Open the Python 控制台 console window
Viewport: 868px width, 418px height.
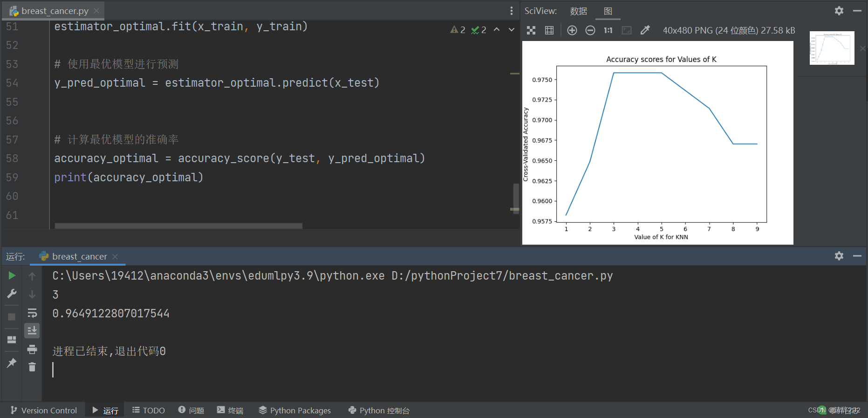[379, 411]
